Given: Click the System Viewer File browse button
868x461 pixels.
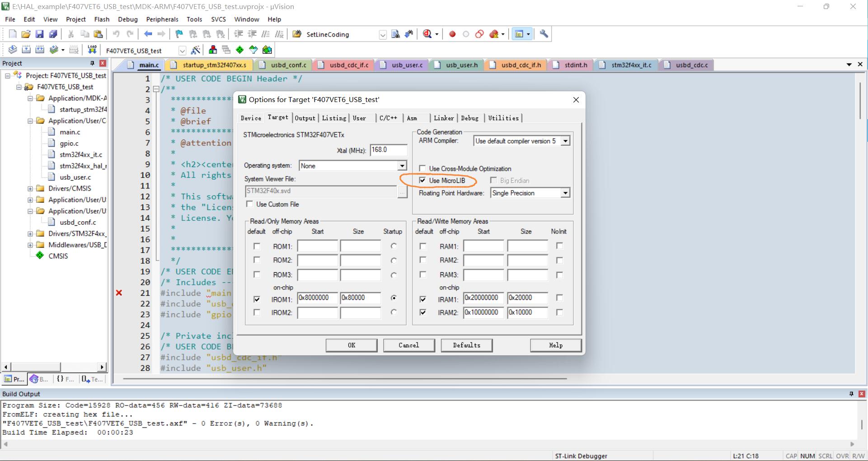Looking at the screenshot, I should (x=402, y=191).
